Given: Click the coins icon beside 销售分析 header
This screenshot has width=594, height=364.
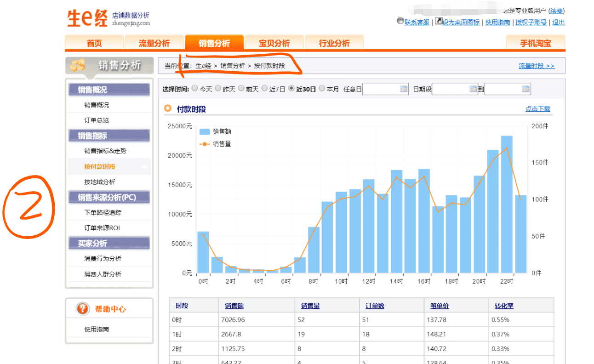Looking at the screenshot, I should click(77, 66).
